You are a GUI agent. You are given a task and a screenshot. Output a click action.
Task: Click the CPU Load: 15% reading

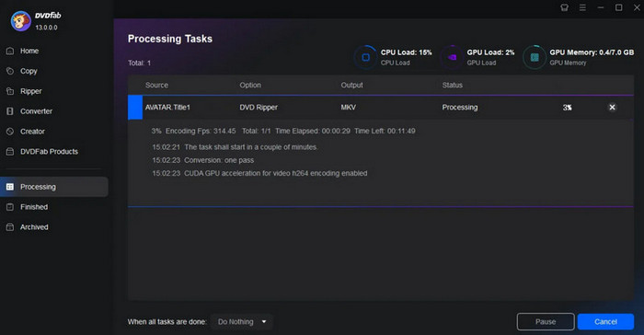click(407, 52)
